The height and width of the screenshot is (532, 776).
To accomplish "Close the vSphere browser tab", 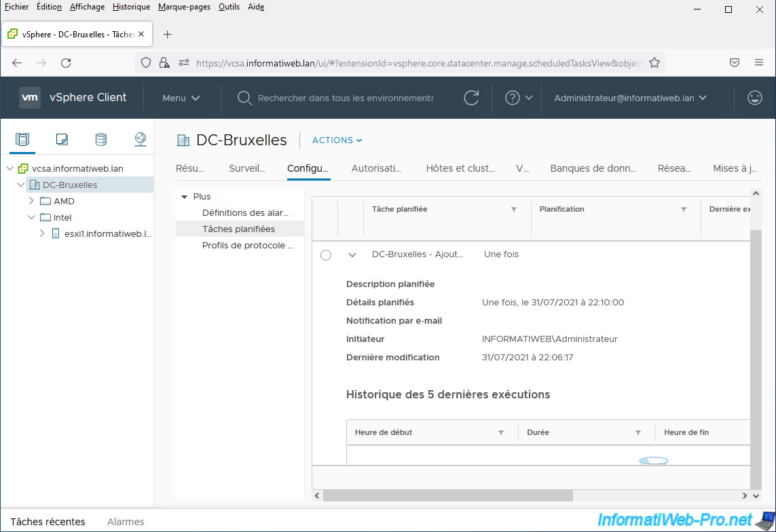I will pos(141,34).
